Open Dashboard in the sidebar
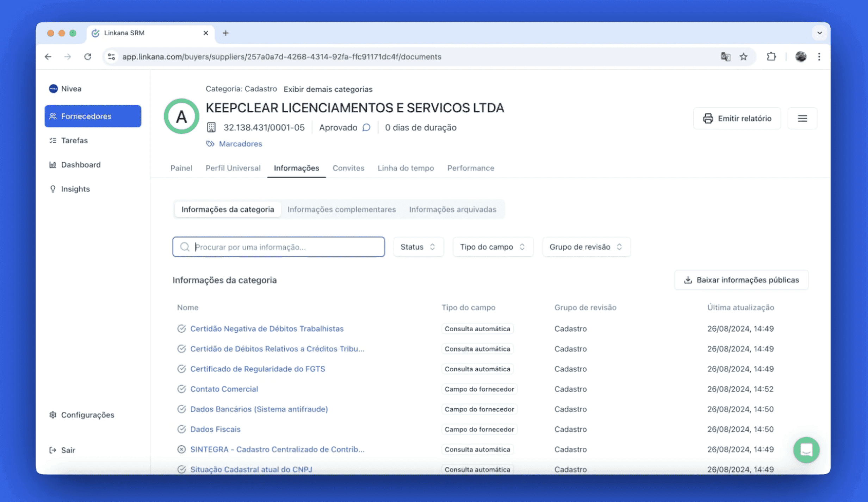Image resolution: width=868 pixels, height=502 pixels. coord(75,165)
